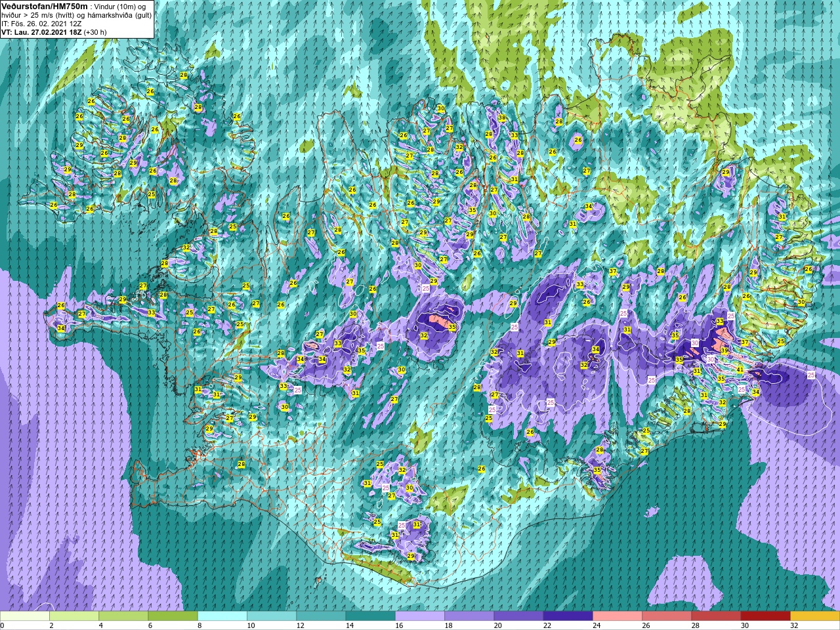Click the scale tick label 0
The height and width of the screenshot is (630, 840).
point(2,625)
